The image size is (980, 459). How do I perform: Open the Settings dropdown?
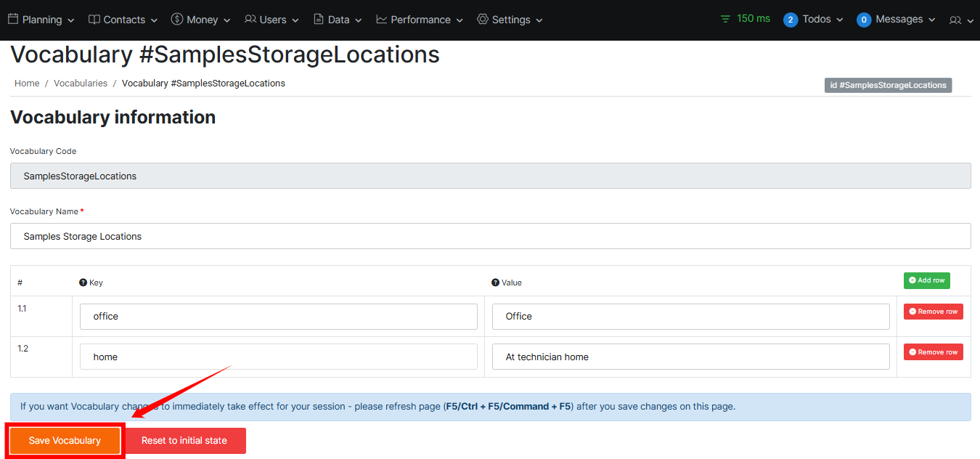510,20
